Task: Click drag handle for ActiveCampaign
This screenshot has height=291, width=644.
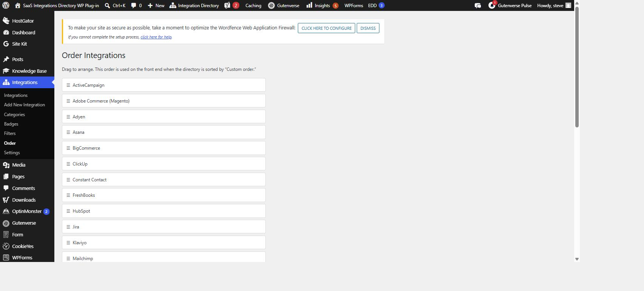Action: point(68,85)
